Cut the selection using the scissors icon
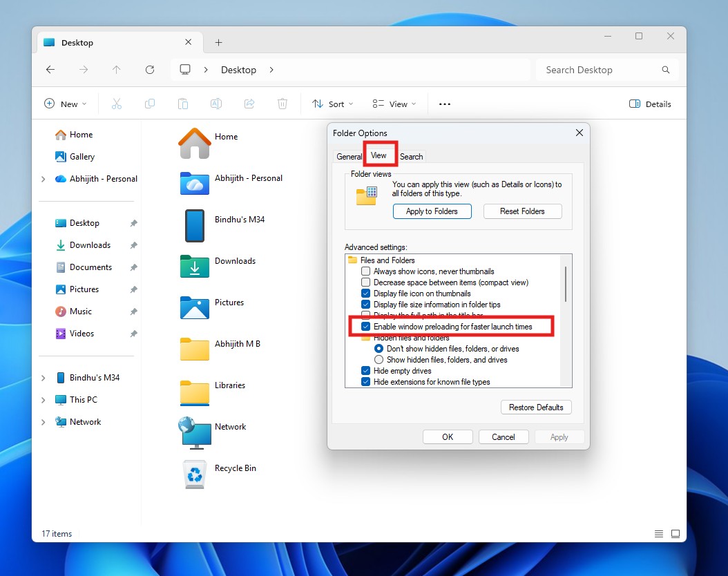The image size is (728, 576). (x=116, y=104)
